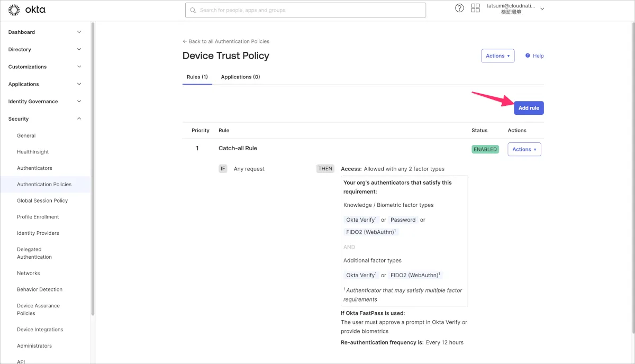The height and width of the screenshot is (364, 635).
Task: Expand the Directory sidebar section
Action: pyautogui.click(x=44, y=50)
